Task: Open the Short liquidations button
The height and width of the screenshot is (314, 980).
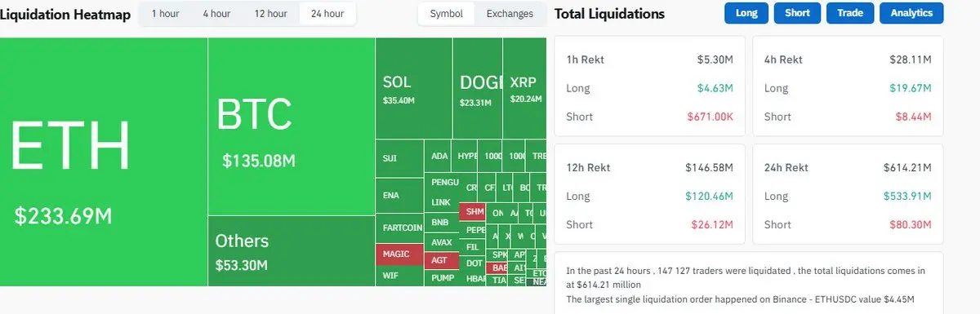Action: point(797,13)
